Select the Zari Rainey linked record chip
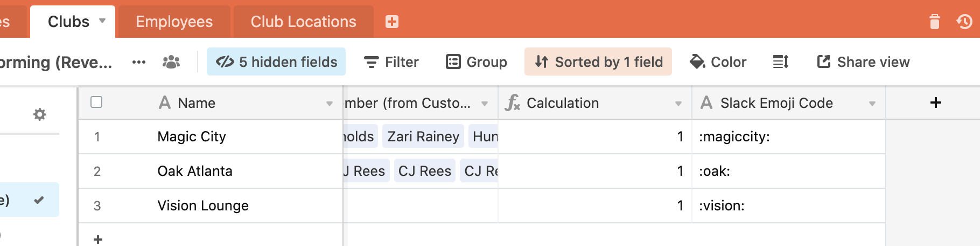Image resolution: width=980 pixels, height=246 pixels. [x=423, y=136]
